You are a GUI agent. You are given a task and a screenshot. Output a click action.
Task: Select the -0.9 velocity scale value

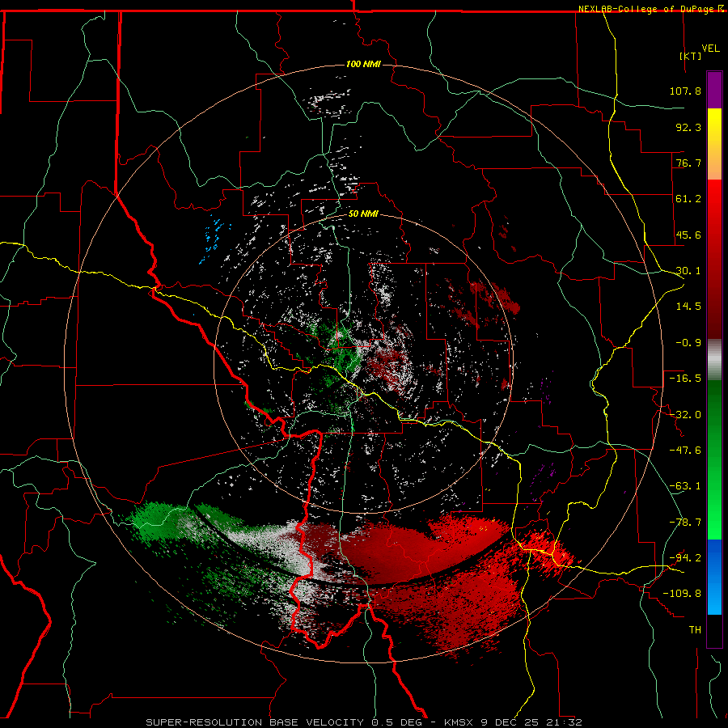click(x=688, y=343)
